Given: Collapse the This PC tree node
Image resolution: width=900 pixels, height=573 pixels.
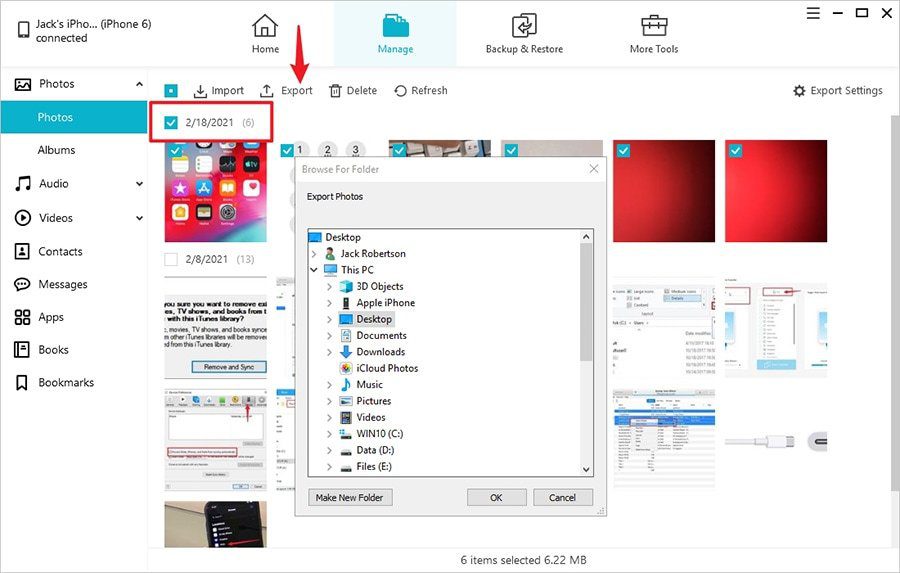Looking at the screenshot, I should 313,269.
